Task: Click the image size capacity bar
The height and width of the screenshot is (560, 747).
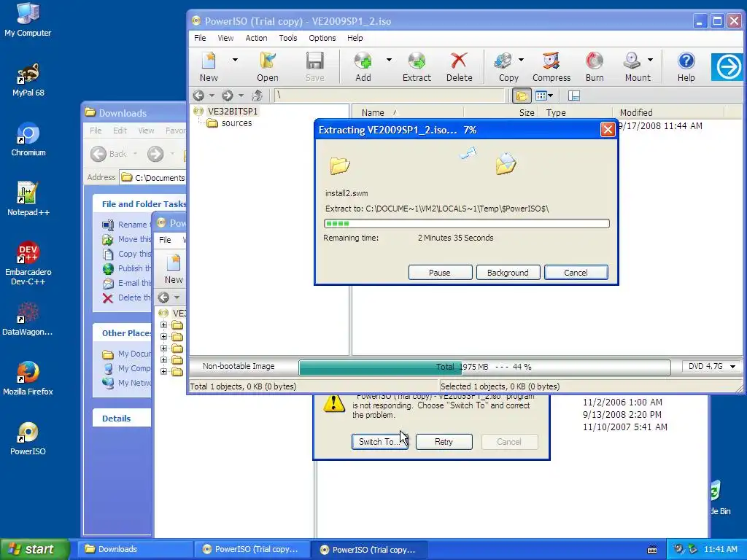Action: coord(484,367)
